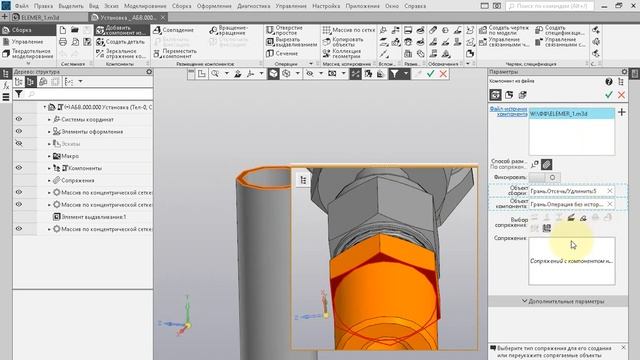
Task: Expand the 'Сопряжения' tree node
Action: click(49, 180)
